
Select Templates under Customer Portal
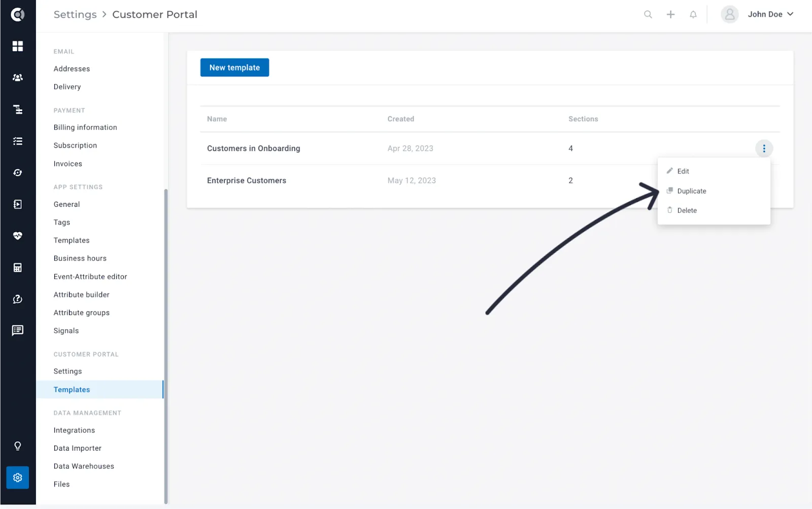[100, 390]
